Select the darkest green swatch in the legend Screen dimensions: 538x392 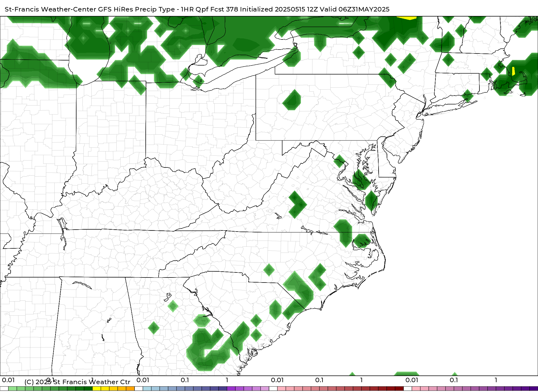(x=88, y=389)
